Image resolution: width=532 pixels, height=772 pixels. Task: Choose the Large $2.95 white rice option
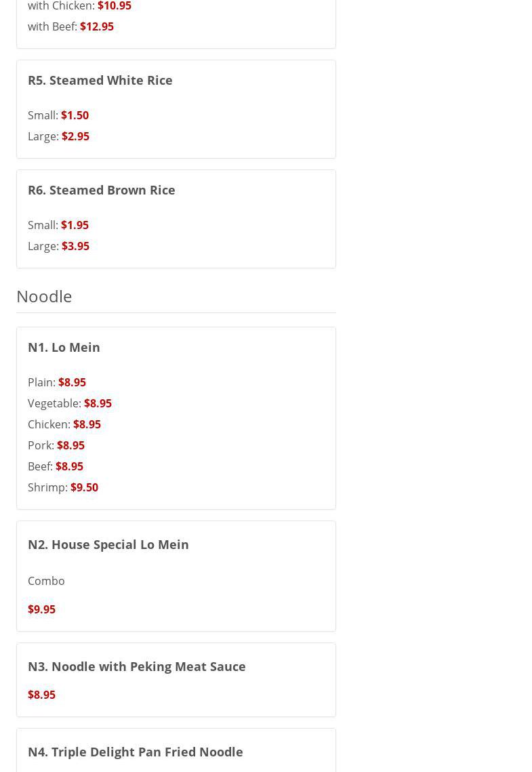coord(58,136)
